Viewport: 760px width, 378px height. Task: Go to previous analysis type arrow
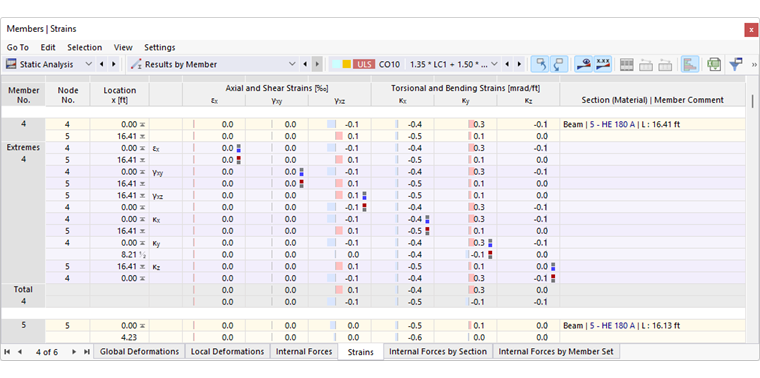tap(101, 64)
